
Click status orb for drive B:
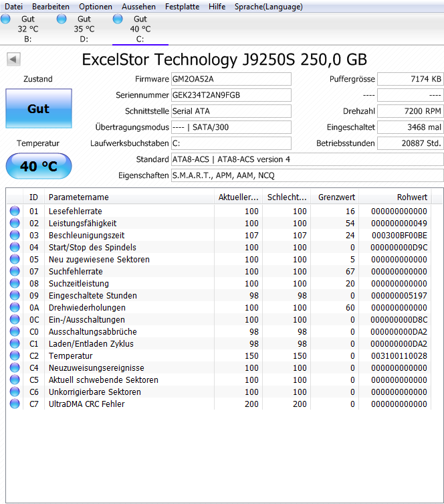5,19
